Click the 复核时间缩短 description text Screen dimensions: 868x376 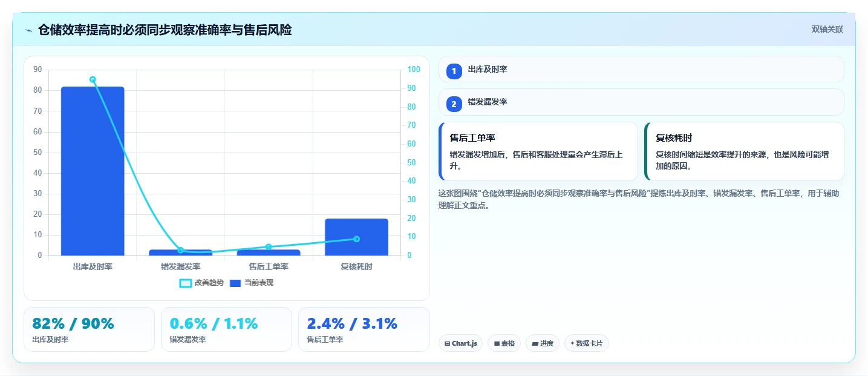(x=743, y=160)
